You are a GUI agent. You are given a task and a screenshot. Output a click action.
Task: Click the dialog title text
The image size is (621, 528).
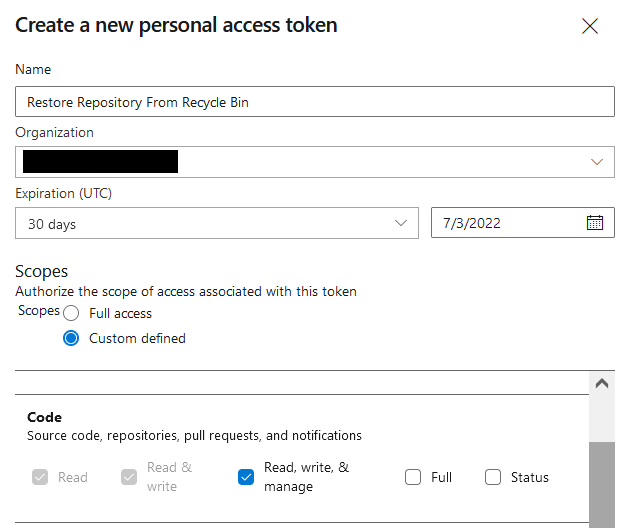tap(176, 26)
